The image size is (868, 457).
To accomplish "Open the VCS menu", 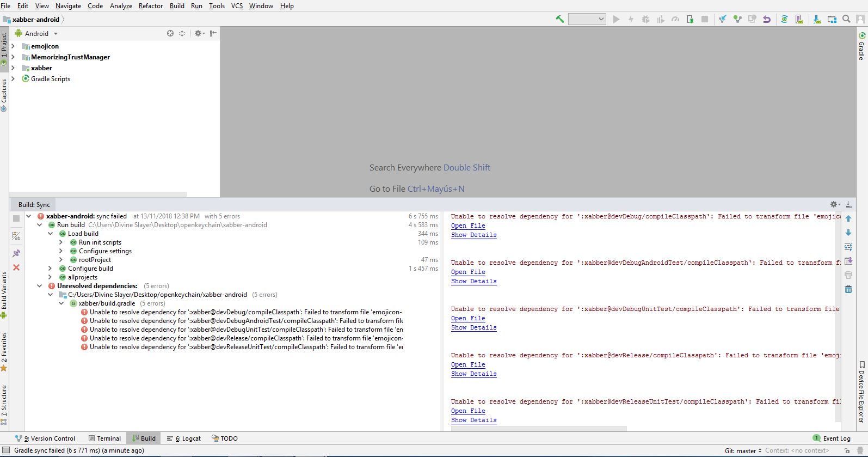I will pos(237,6).
